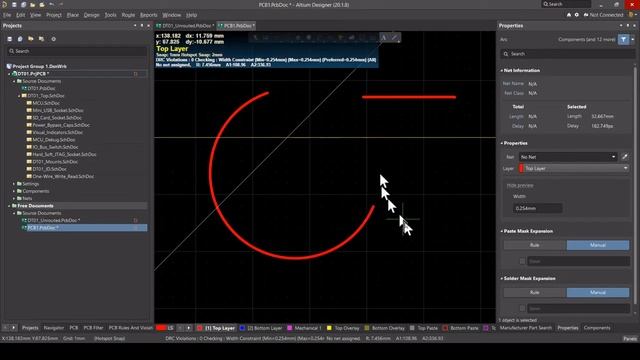Click the Undo arrow in title bar

[x=51, y=4]
